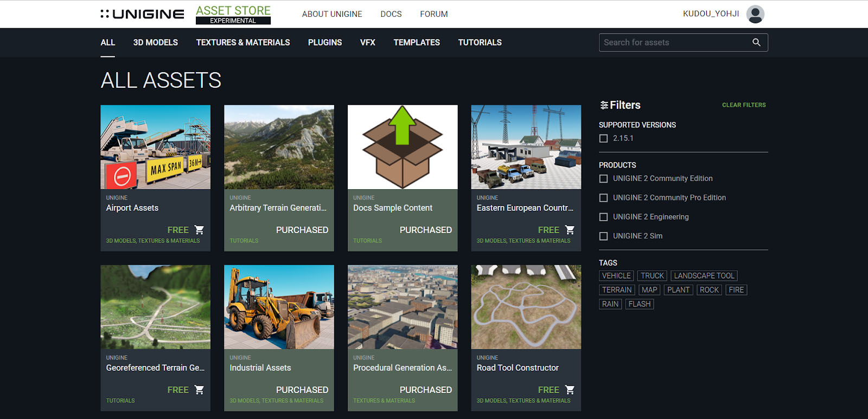Switch to the 3D Models tab
Screen dimensions: 868x419
click(155, 42)
